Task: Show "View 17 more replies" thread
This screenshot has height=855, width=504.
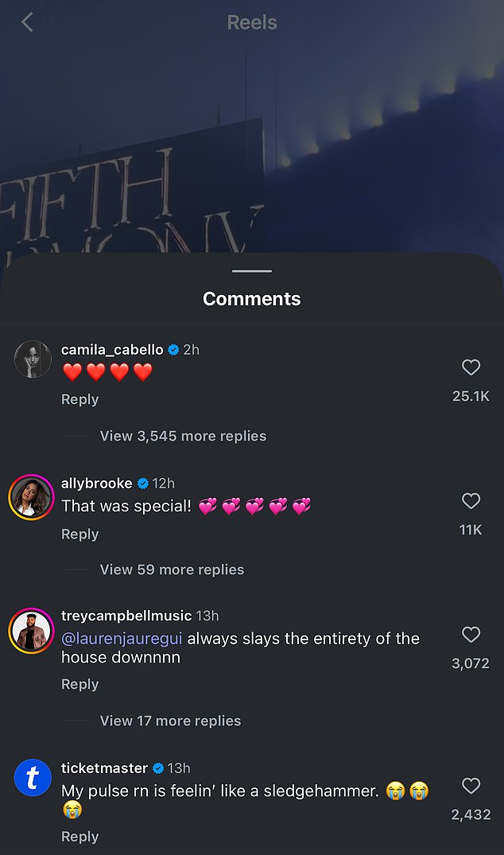Action: pos(170,721)
